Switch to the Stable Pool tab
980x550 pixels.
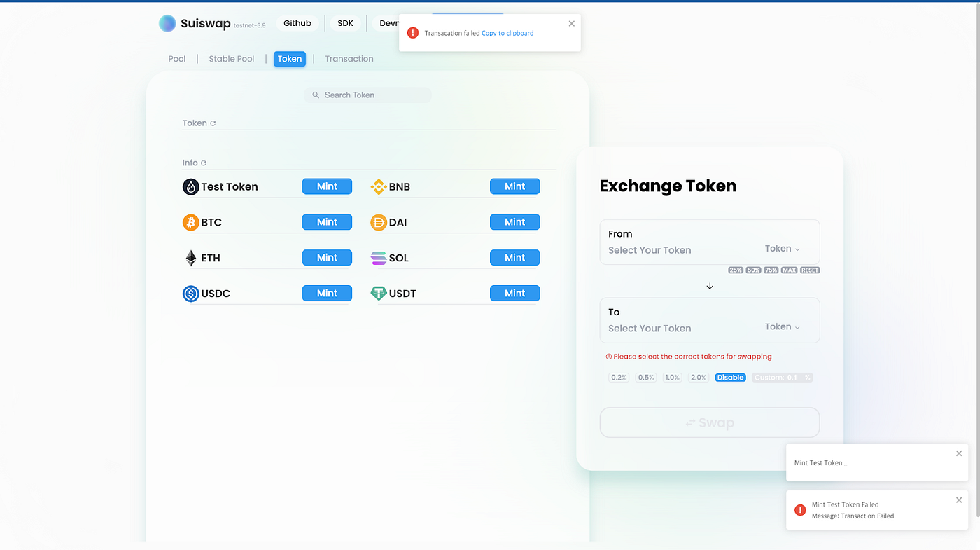coord(232,59)
